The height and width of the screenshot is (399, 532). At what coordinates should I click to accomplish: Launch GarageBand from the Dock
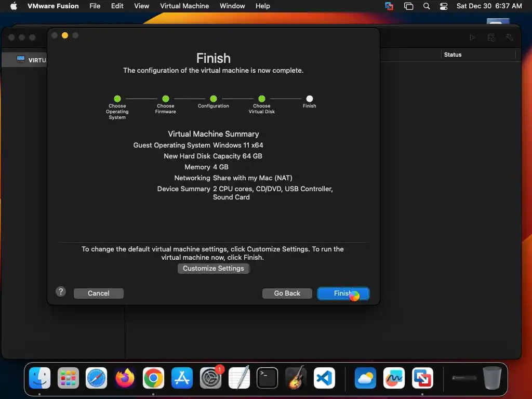click(296, 378)
